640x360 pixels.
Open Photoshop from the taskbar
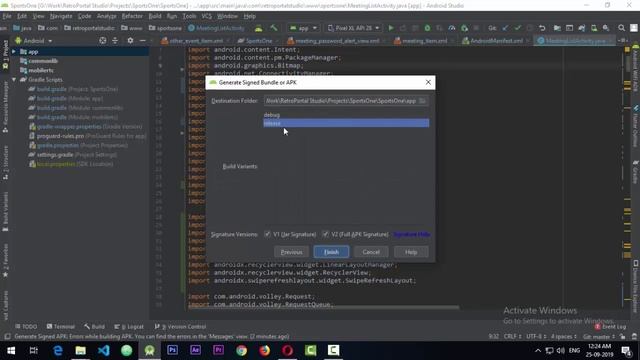(172, 350)
